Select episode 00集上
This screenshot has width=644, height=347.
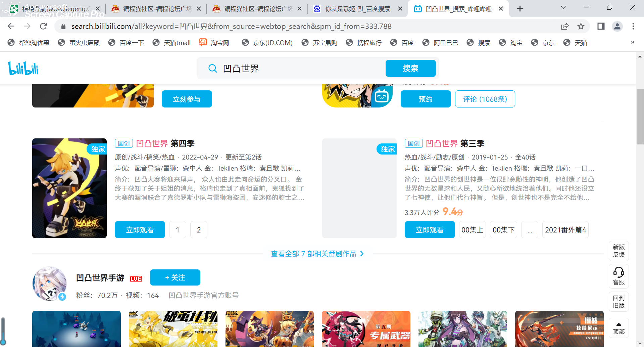(x=472, y=230)
